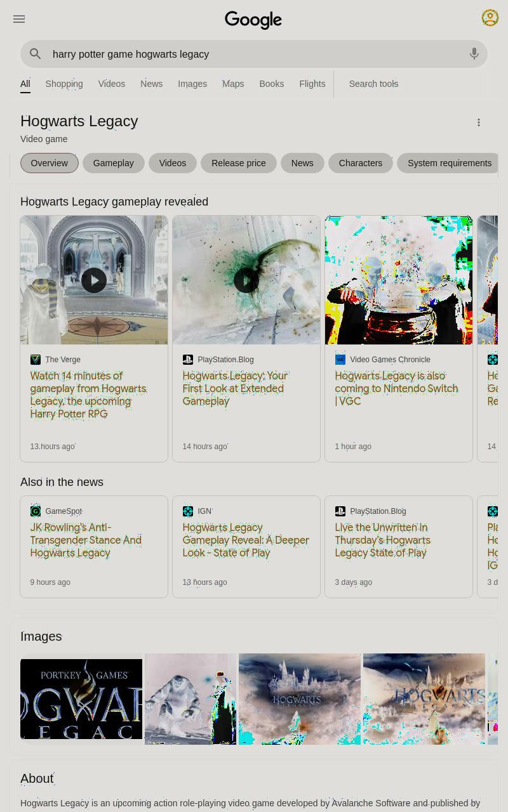508x812 pixels.
Task: Start voice search with microphone icon
Action: [474, 54]
